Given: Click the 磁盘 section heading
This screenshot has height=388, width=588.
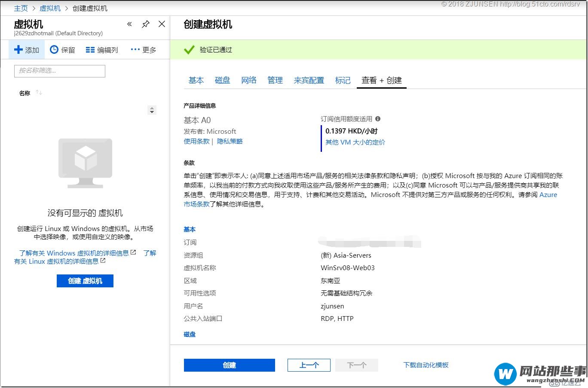Looking at the screenshot, I should pyautogui.click(x=190, y=334).
